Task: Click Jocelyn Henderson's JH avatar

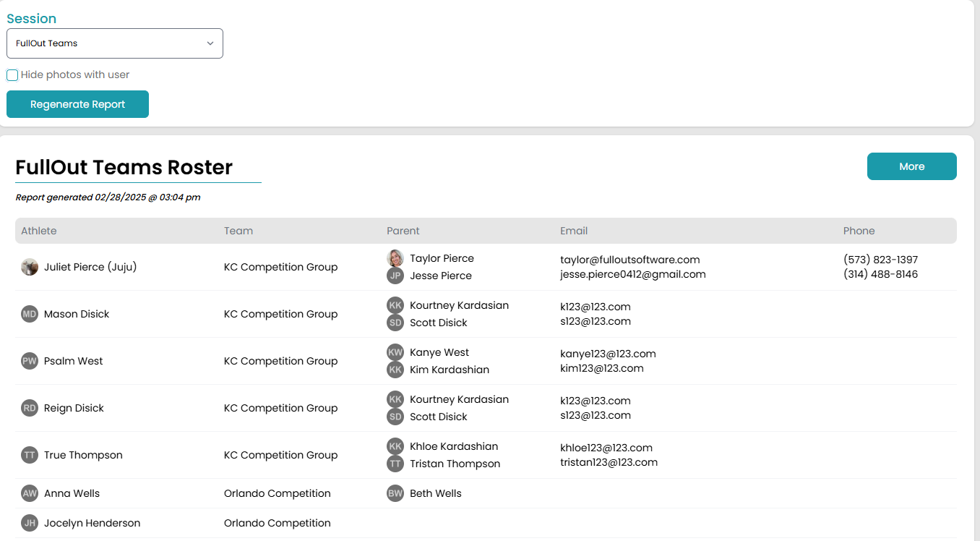Action: pos(30,523)
